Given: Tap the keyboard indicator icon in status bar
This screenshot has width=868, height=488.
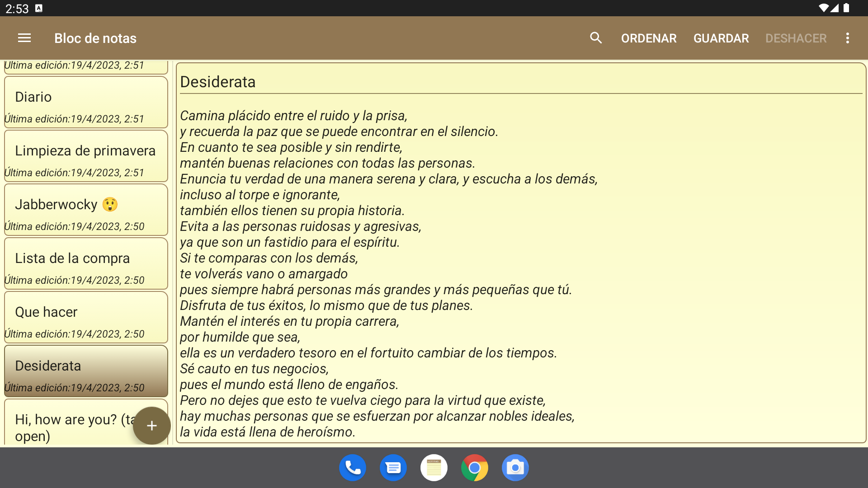Looking at the screenshot, I should 39,8.
